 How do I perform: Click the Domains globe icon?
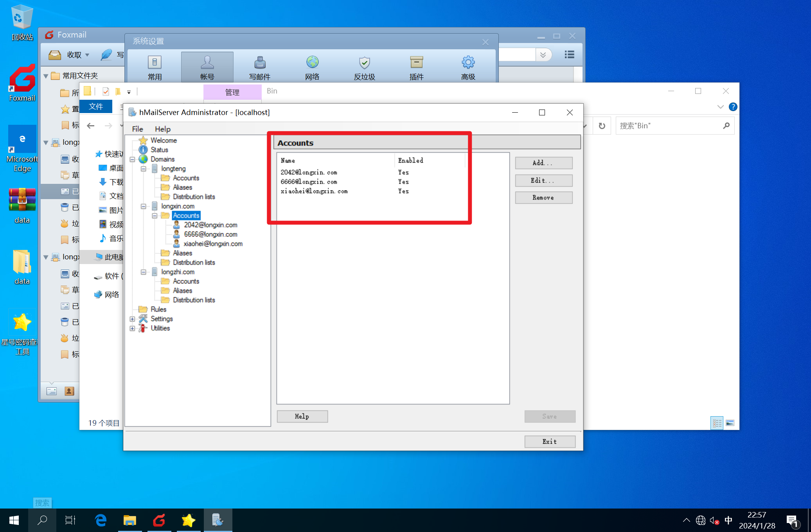click(x=144, y=159)
